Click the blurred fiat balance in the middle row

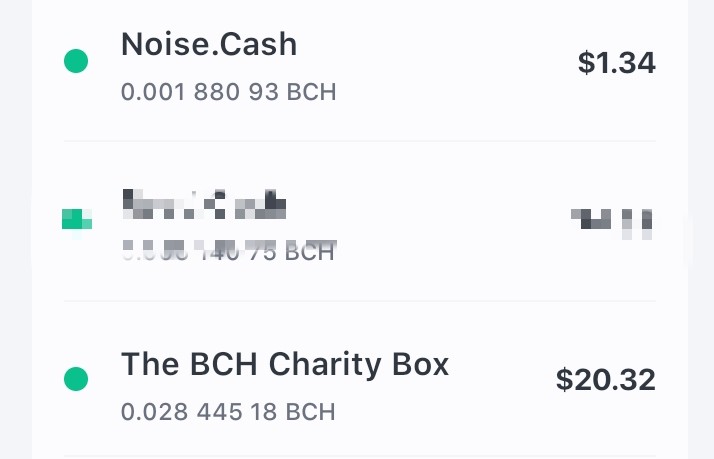(x=612, y=223)
